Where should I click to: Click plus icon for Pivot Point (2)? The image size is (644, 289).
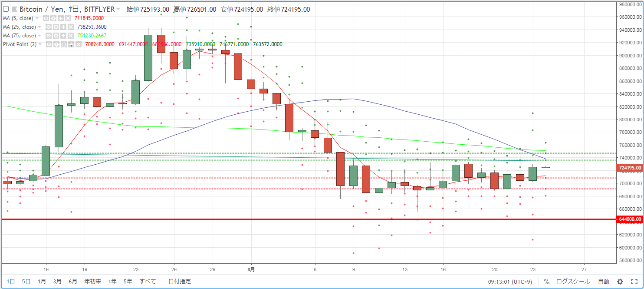71,44
